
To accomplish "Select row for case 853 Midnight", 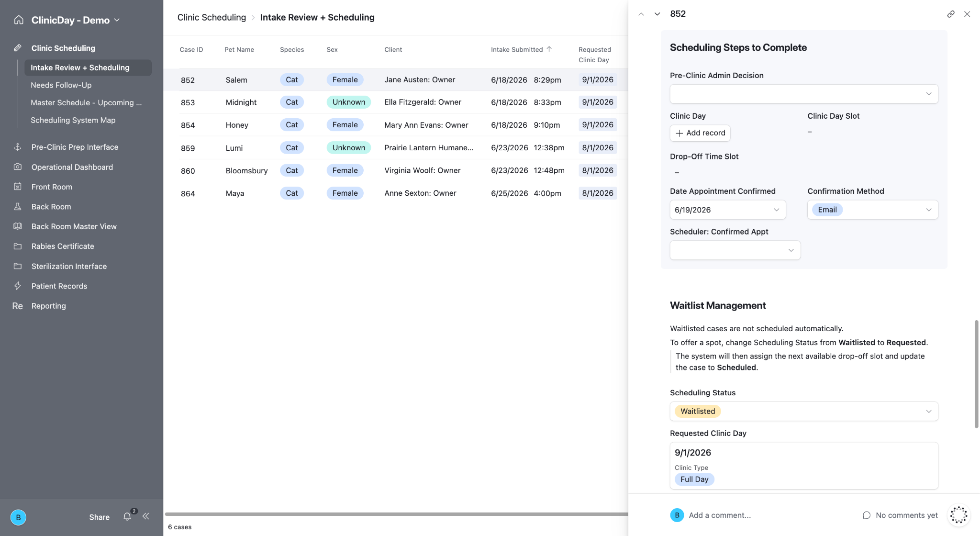I will (x=396, y=102).
